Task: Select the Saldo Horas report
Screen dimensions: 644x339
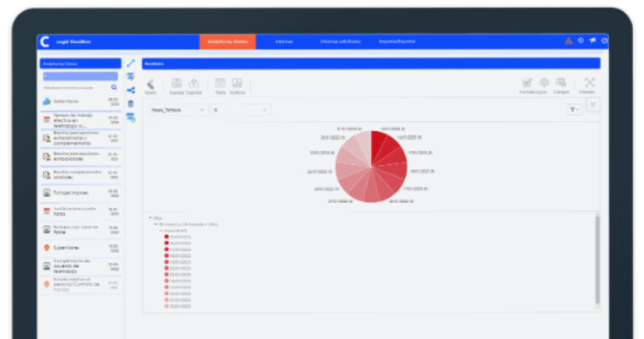Action: point(80,102)
